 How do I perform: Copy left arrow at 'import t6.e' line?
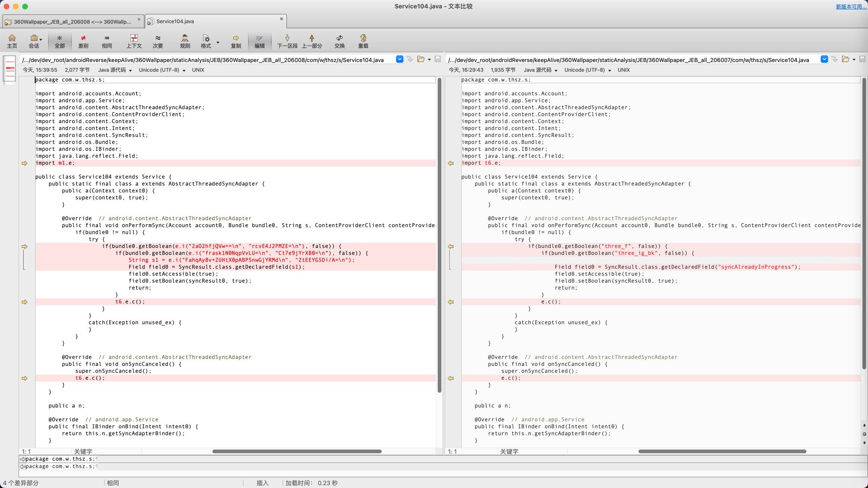pyautogui.click(x=451, y=163)
